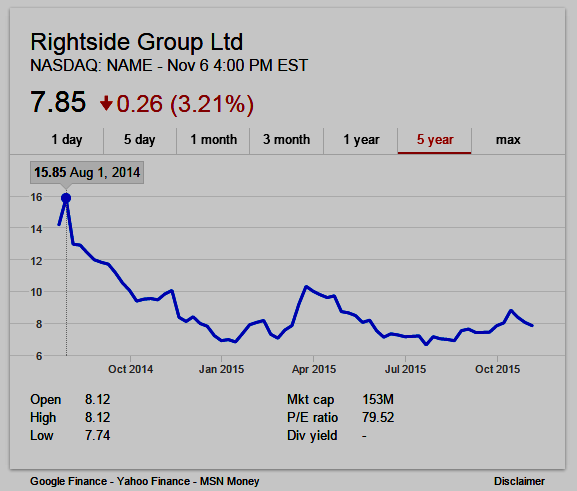
Task: Click the red down arrow price change icon
Action: 106,103
